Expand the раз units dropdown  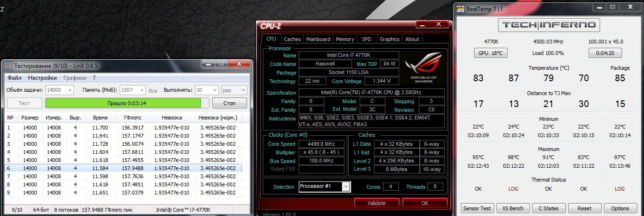(242, 90)
